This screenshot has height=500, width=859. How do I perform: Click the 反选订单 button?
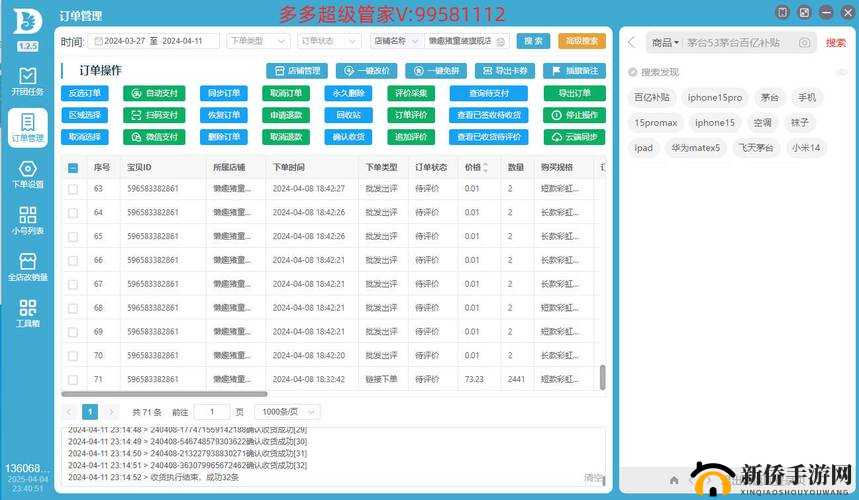[x=84, y=93]
